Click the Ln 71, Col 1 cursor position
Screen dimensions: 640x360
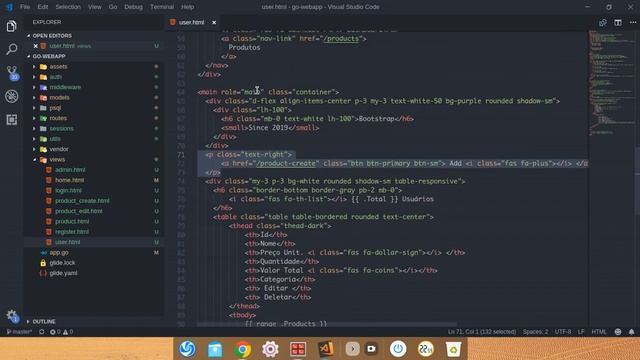(x=482, y=332)
